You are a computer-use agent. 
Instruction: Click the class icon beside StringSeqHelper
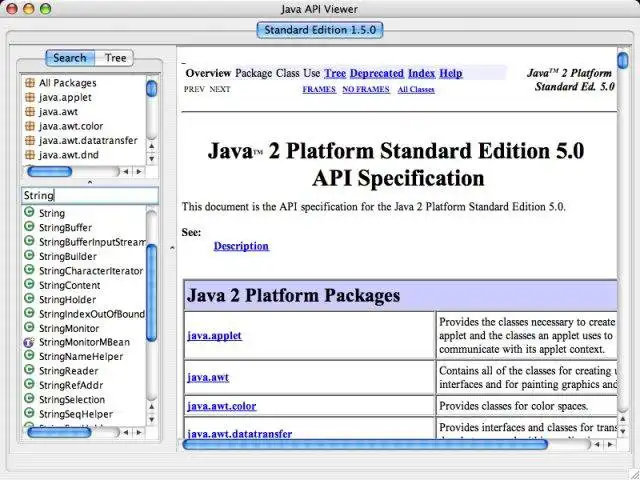coord(29,413)
